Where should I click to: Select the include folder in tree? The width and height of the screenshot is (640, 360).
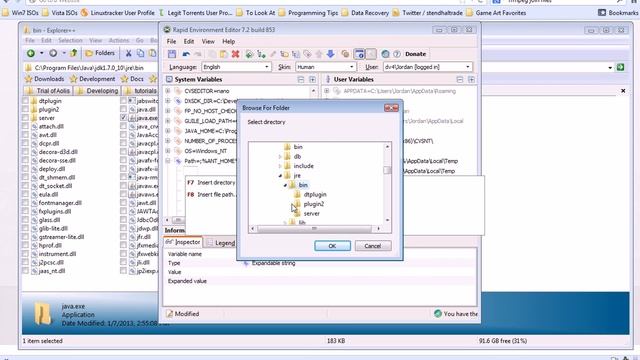(x=304, y=166)
